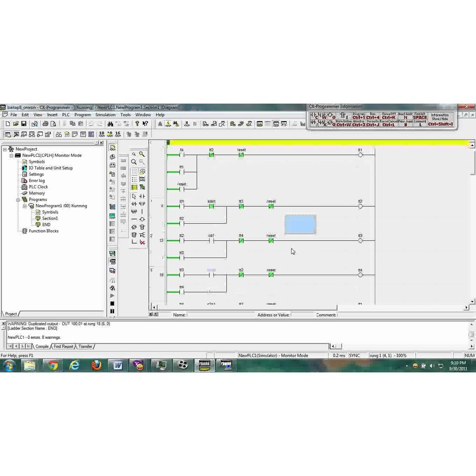The width and height of the screenshot is (476, 476).
Task: Click the decimal 10 monitor format icon
Action: click(x=102, y=134)
